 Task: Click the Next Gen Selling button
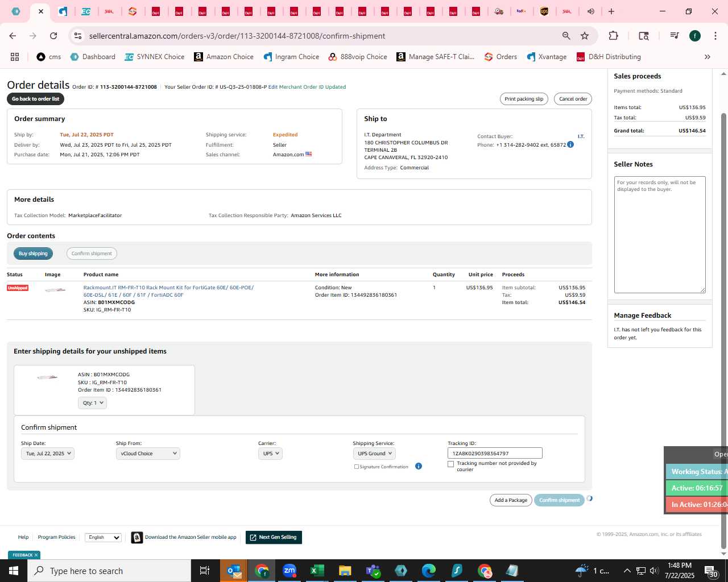click(x=274, y=537)
